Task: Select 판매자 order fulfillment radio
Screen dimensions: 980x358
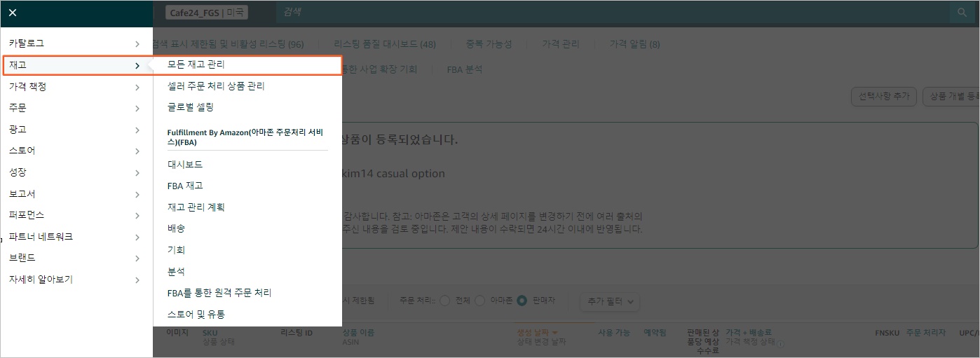Action: point(522,301)
